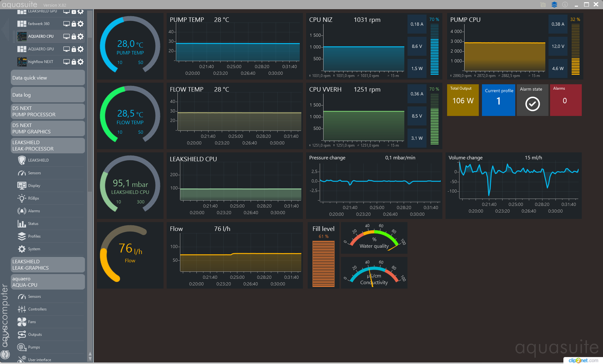Click the Flow 76 l/h circular gauge

(130, 255)
